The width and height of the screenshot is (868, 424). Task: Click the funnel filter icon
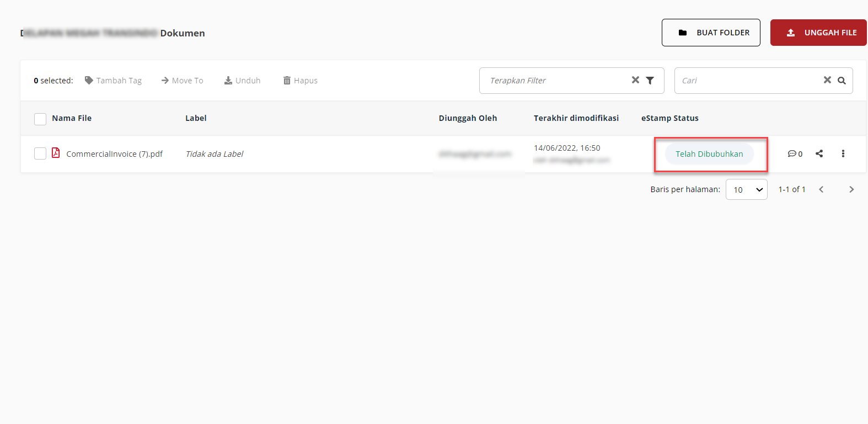pos(650,81)
